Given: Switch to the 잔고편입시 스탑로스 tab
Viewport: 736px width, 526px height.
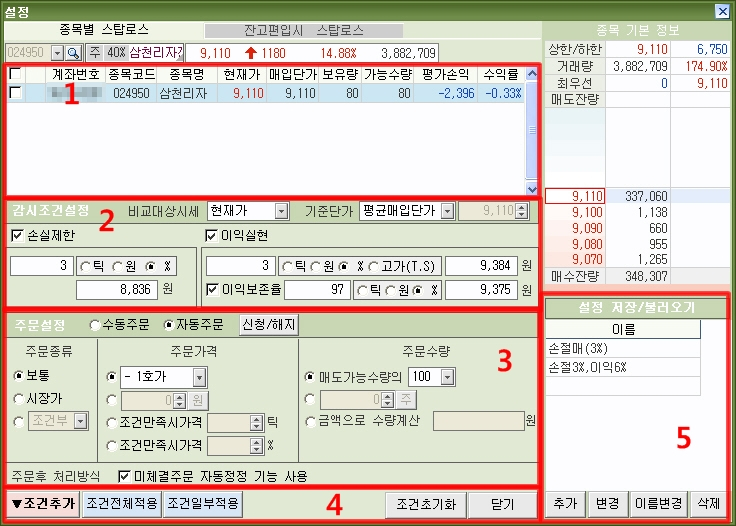Looking at the screenshot, I should point(303,31).
